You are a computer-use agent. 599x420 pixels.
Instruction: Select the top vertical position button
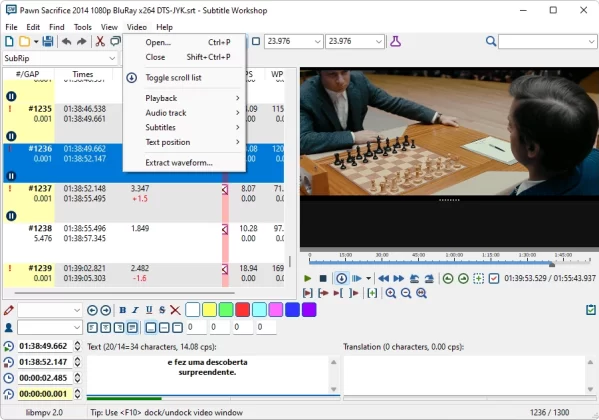pos(177,327)
